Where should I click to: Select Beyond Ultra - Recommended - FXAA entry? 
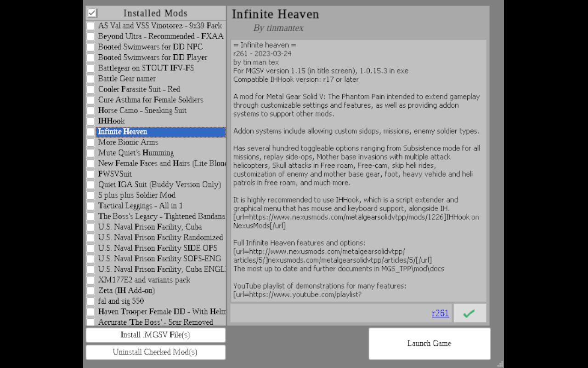(x=161, y=36)
